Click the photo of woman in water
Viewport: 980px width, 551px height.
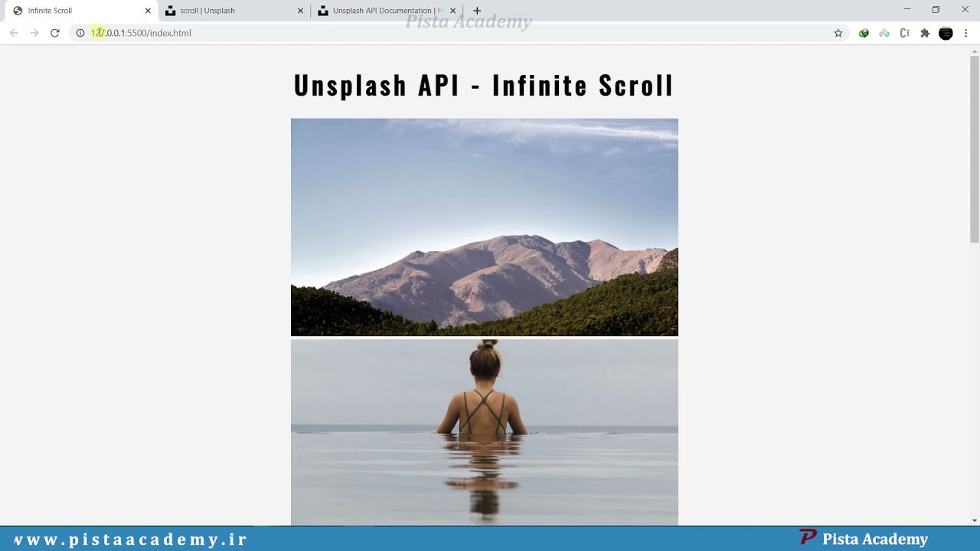coord(485,432)
